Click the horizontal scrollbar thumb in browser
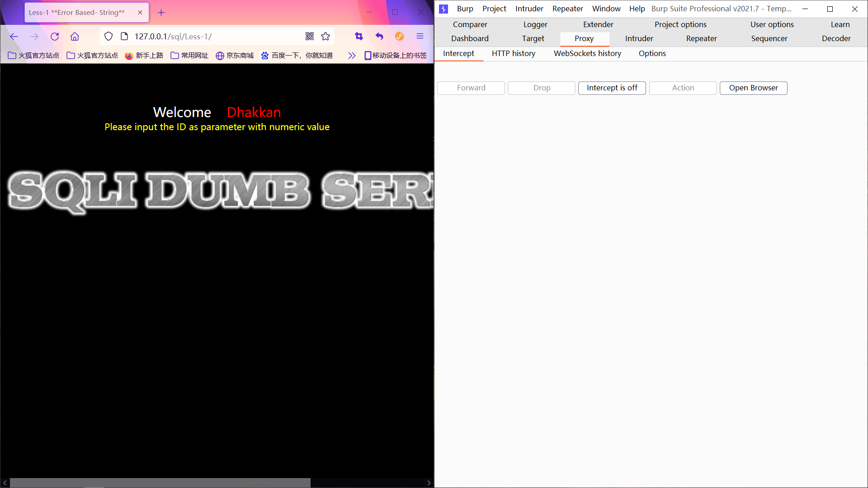Image resolution: width=868 pixels, height=488 pixels. [160, 483]
